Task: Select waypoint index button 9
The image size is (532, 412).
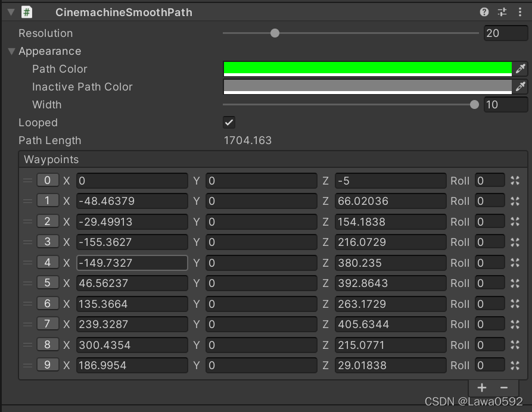Action: (x=48, y=365)
